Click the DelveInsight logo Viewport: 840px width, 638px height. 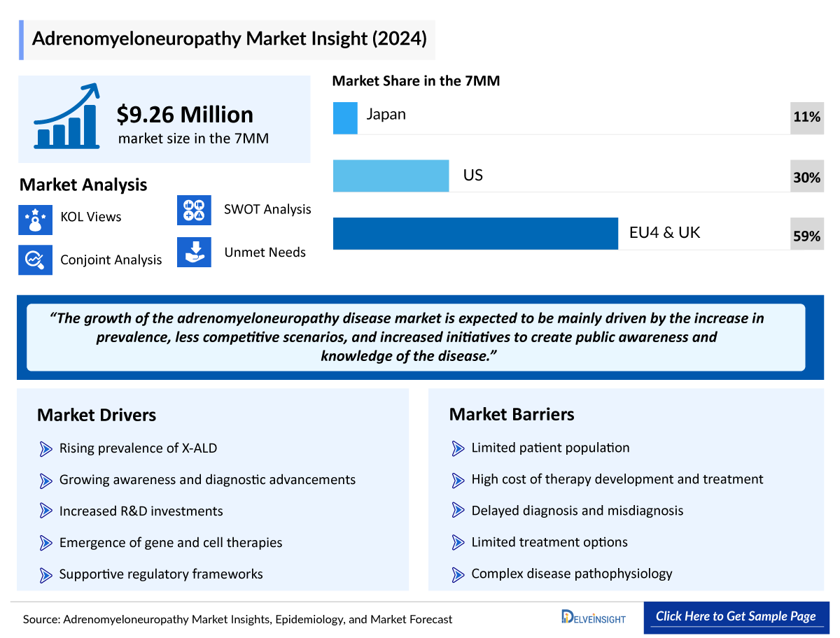coord(593,618)
